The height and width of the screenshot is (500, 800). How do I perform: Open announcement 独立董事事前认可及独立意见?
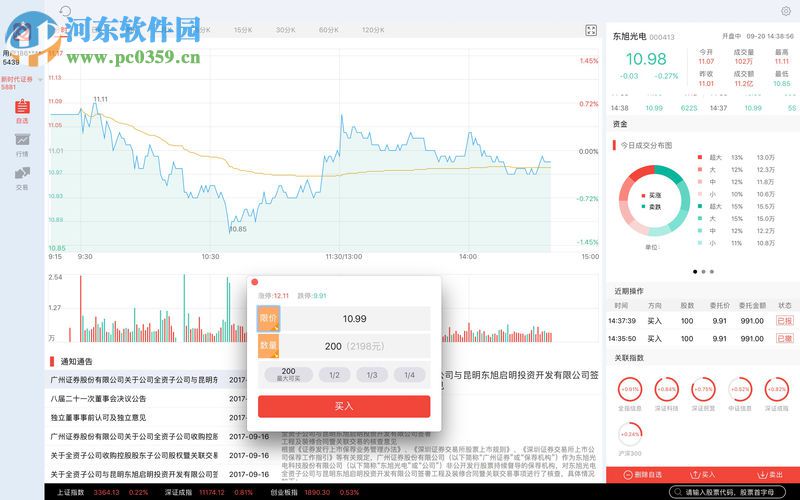click(98, 417)
